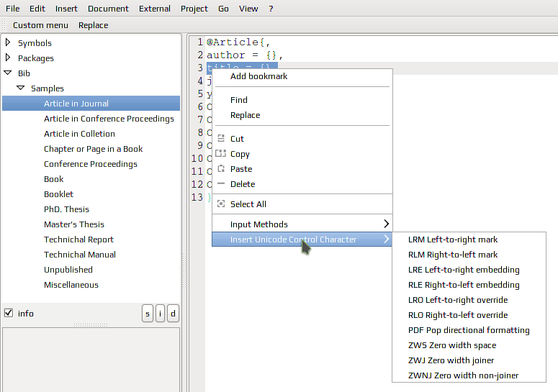Insert RLO Right-to-left override
The width and height of the screenshot is (558, 392).
click(x=469, y=315)
